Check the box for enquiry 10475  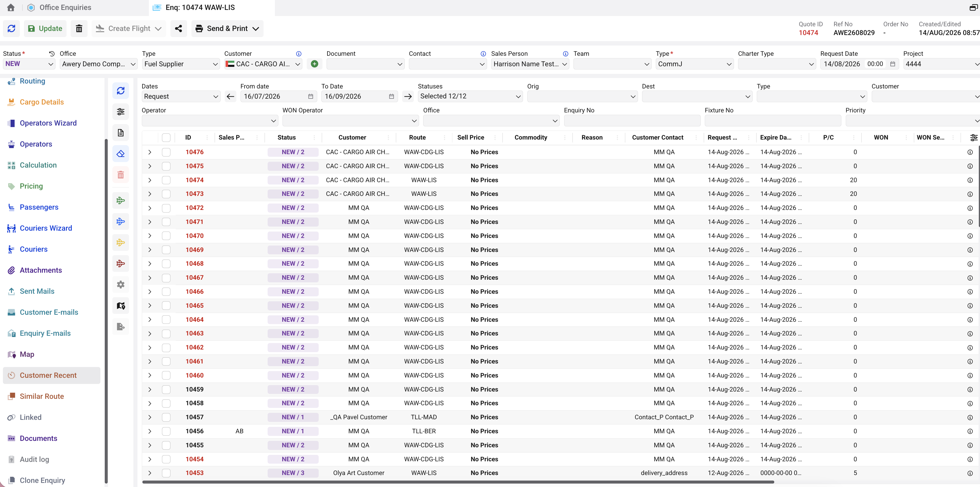166,166
